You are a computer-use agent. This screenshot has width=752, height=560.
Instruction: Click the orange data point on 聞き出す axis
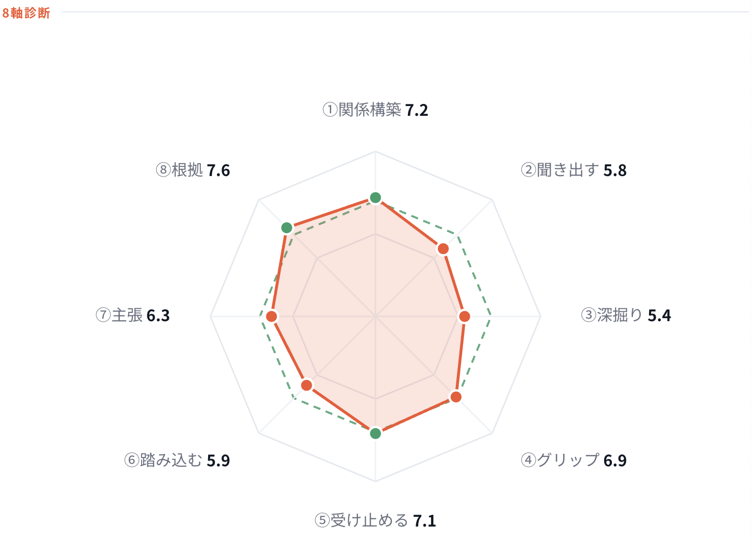[x=443, y=249]
